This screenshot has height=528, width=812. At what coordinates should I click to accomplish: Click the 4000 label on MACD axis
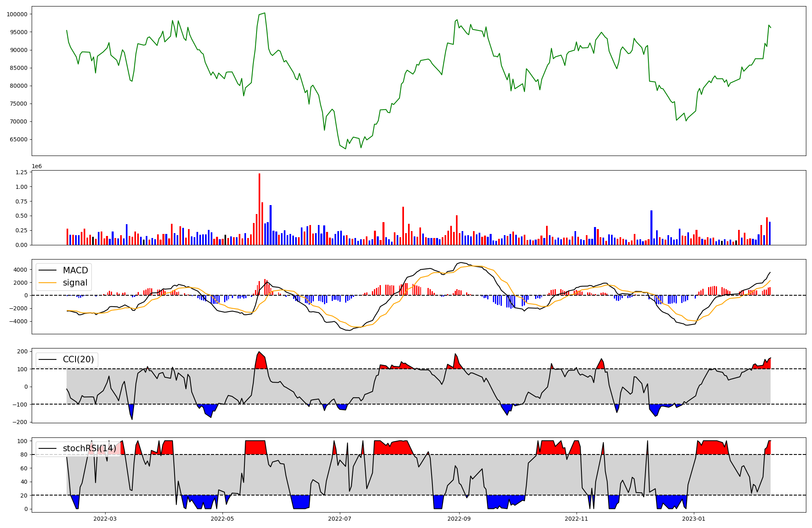click(20, 270)
